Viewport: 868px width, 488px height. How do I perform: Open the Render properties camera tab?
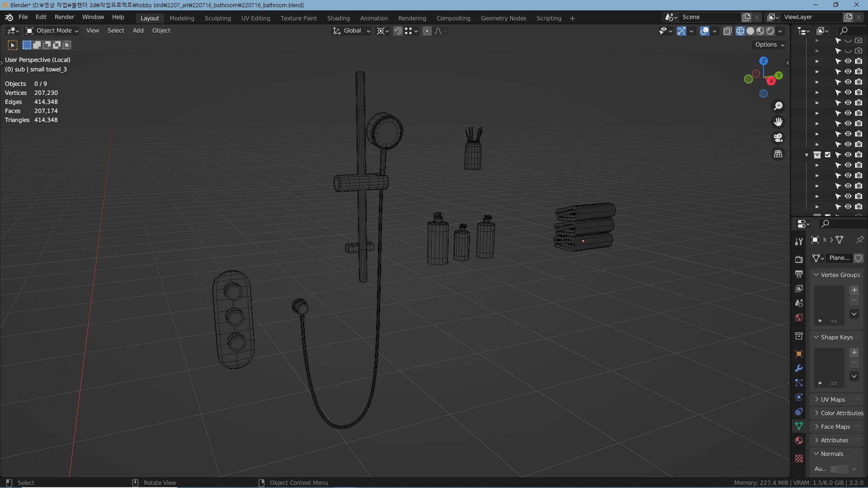click(799, 259)
